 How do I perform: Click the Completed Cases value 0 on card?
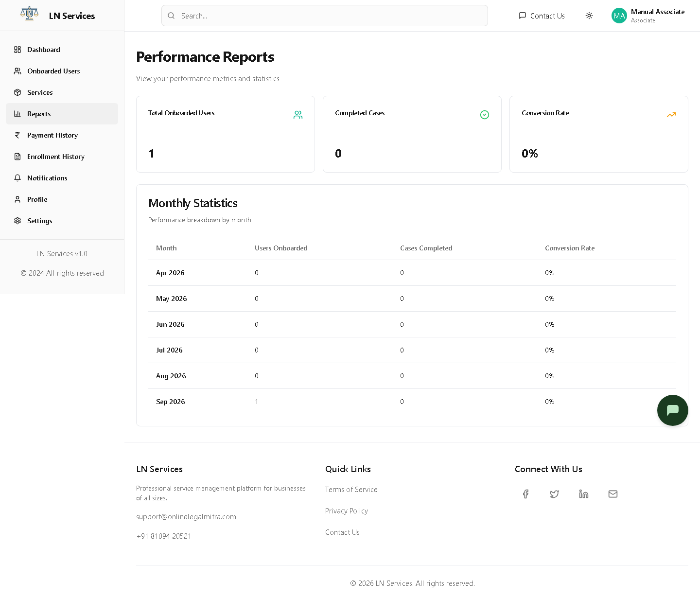[x=338, y=154]
